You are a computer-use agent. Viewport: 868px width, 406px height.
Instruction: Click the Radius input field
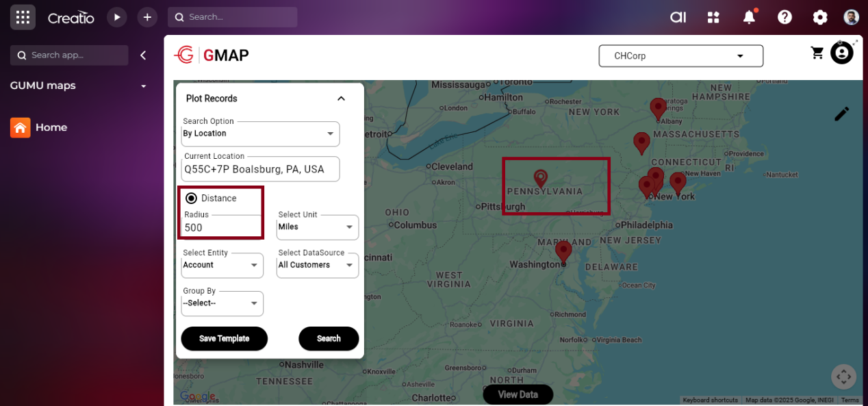[x=222, y=227]
